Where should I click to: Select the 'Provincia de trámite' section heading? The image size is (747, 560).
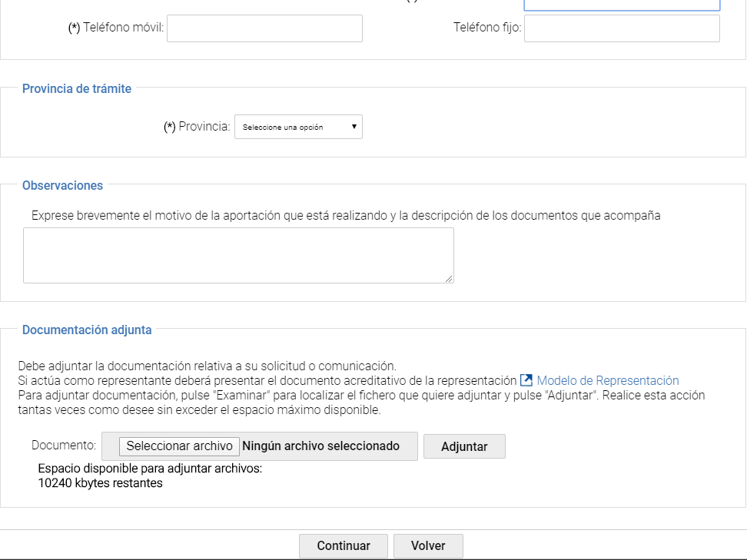pyautogui.click(x=77, y=88)
